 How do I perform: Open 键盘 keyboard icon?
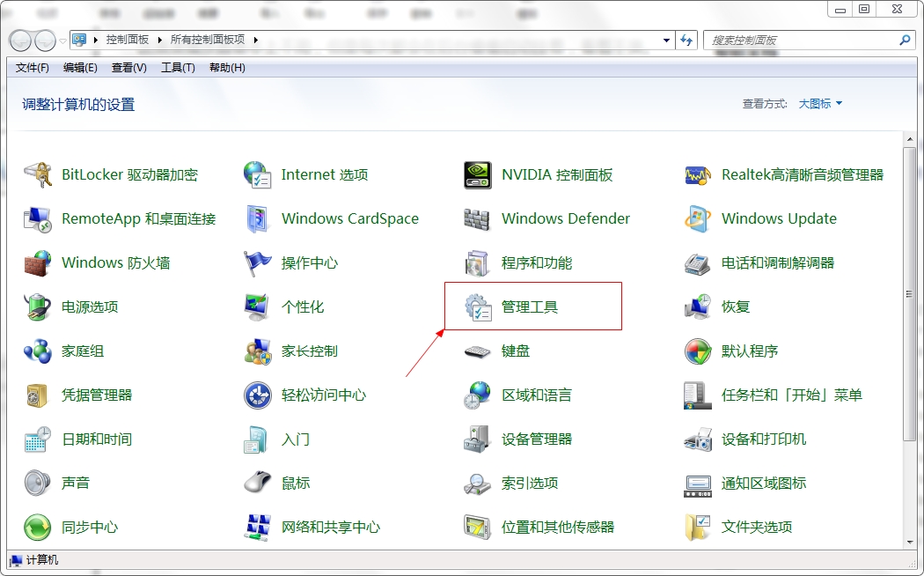click(477, 351)
